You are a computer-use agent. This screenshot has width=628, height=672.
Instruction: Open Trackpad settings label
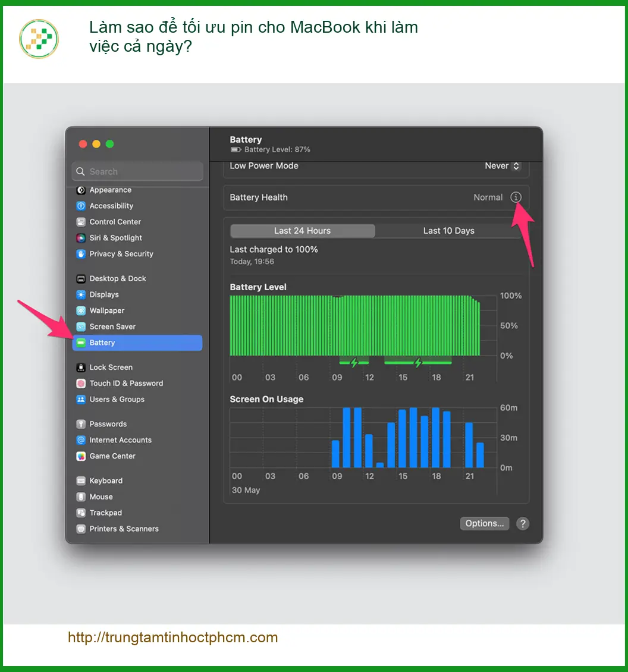point(105,513)
